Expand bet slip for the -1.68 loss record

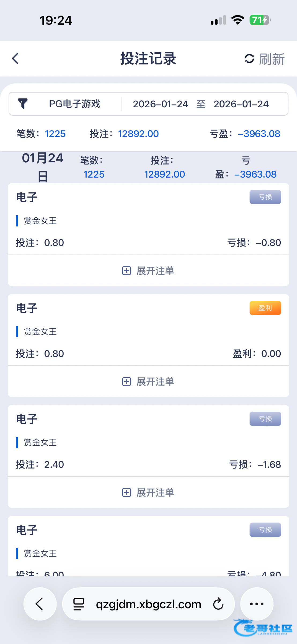point(148,492)
